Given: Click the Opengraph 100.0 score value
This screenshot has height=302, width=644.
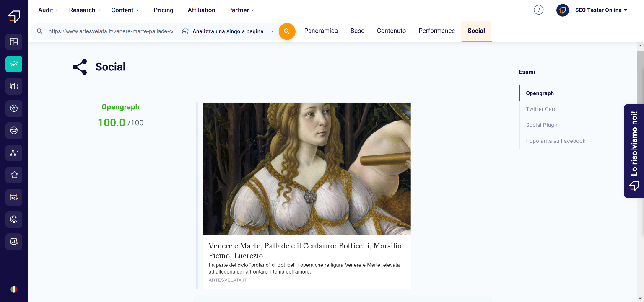Looking at the screenshot, I should point(112,123).
